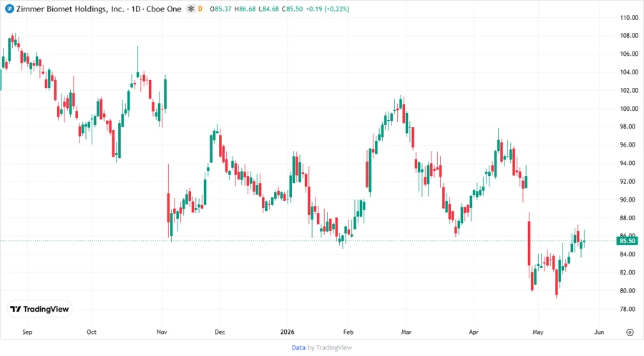
Task: Click the Feb label on time axis
Action: (348, 332)
